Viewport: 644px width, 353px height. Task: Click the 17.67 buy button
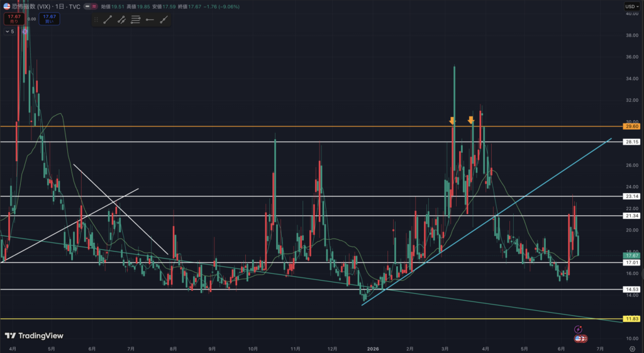[49, 19]
